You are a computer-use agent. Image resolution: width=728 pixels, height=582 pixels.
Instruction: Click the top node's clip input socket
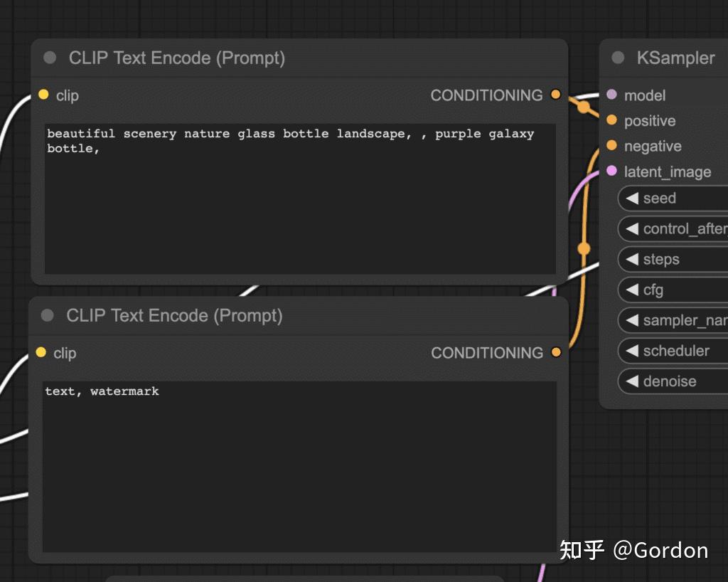tap(43, 95)
